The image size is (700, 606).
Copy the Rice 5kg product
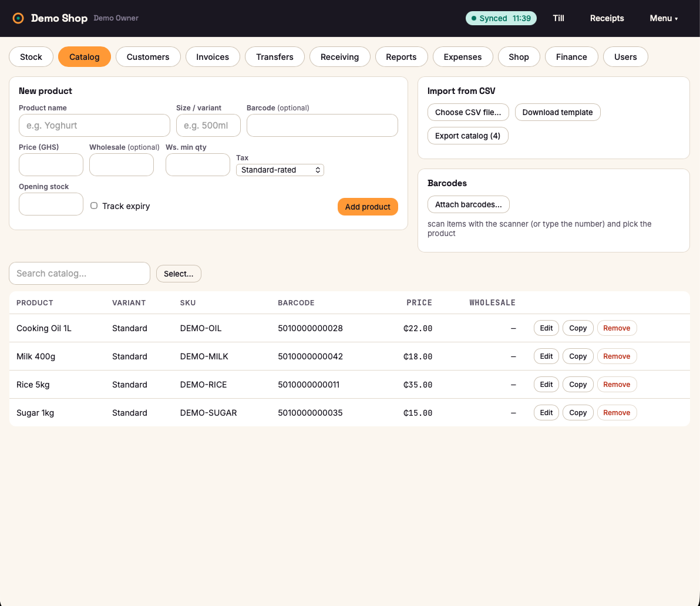pos(578,384)
